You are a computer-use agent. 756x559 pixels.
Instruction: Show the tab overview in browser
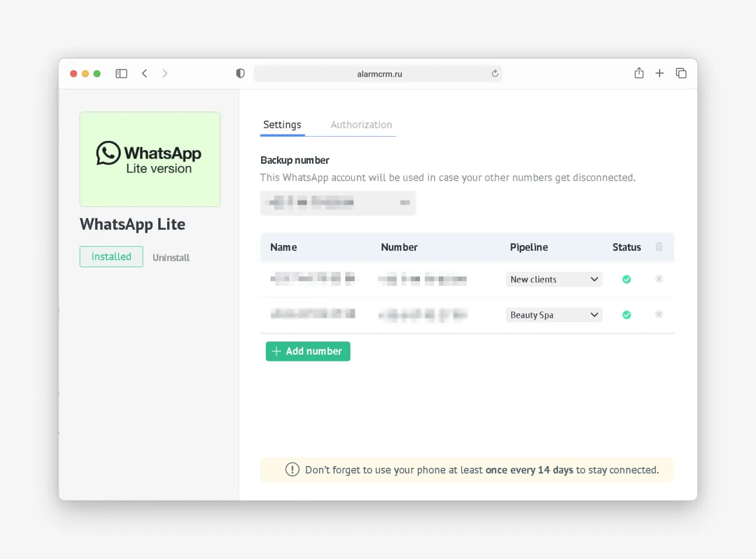click(x=681, y=73)
